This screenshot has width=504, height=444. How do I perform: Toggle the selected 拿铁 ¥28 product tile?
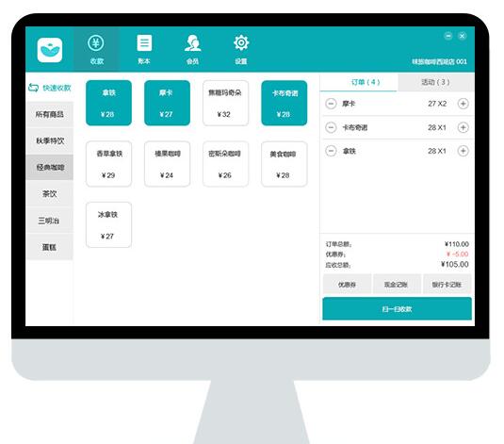tap(108, 103)
